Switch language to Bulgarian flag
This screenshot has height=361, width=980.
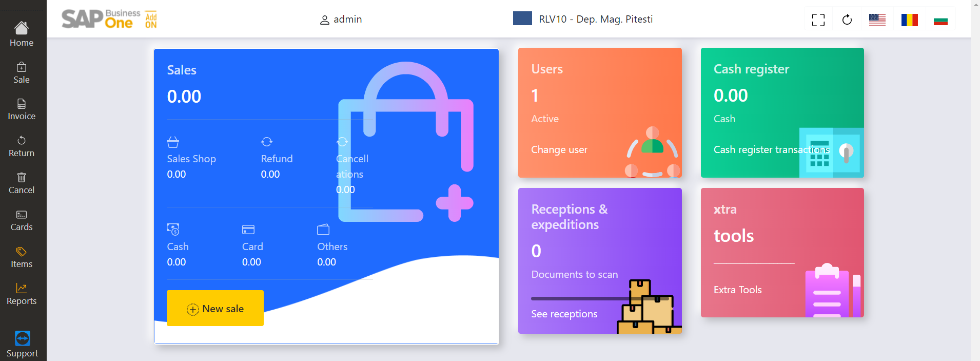[940, 21]
